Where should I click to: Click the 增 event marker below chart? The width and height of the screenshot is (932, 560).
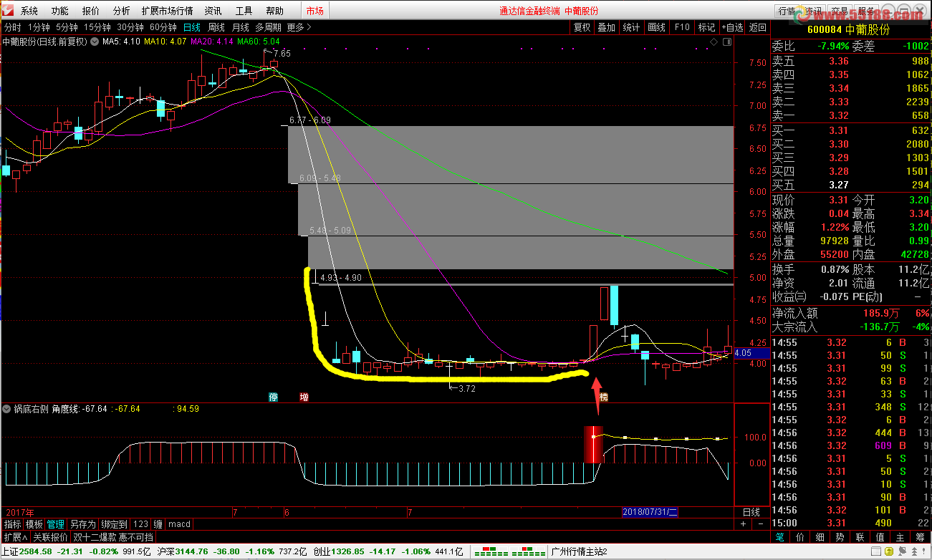click(304, 397)
